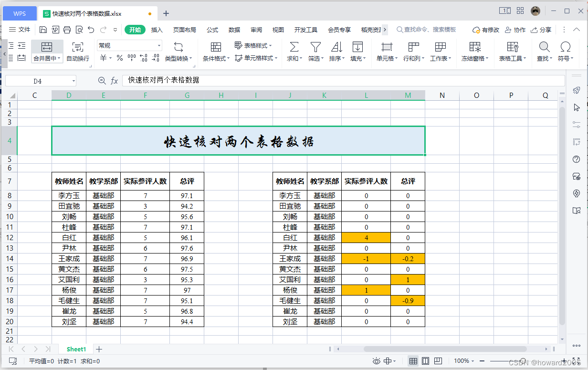Switch to Normal view in status bar

(x=413, y=361)
